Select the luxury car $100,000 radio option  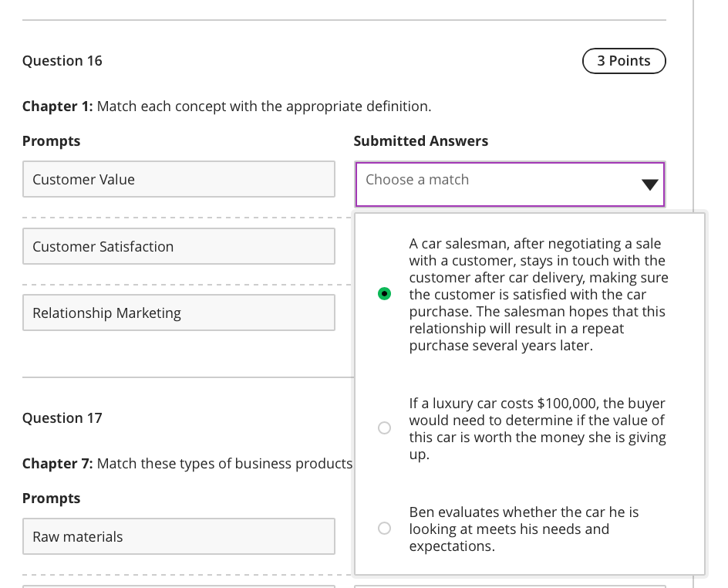[384, 427]
